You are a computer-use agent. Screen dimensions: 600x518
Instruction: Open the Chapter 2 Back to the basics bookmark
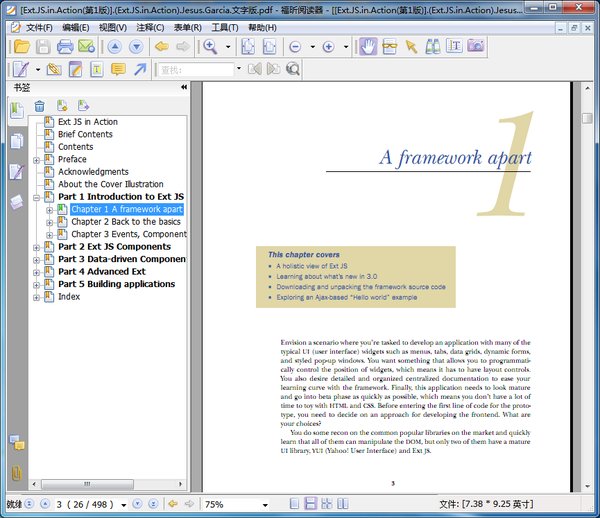[x=125, y=222]
